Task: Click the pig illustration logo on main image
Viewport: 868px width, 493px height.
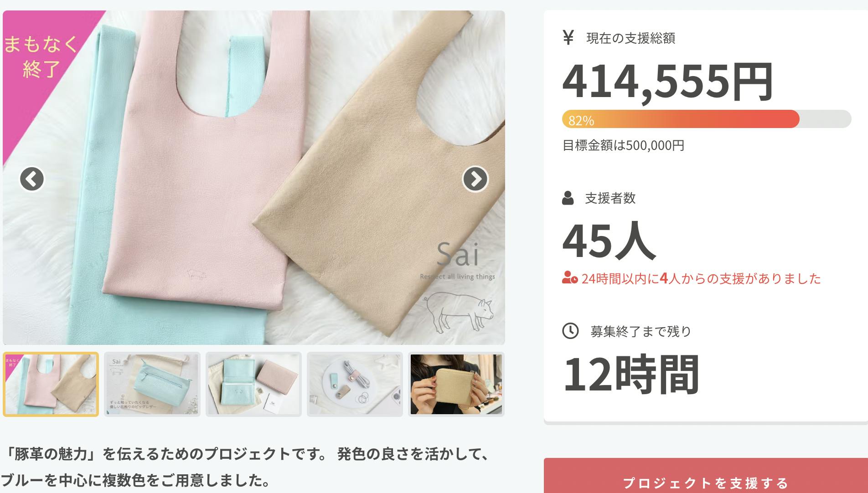Action: 458,314
